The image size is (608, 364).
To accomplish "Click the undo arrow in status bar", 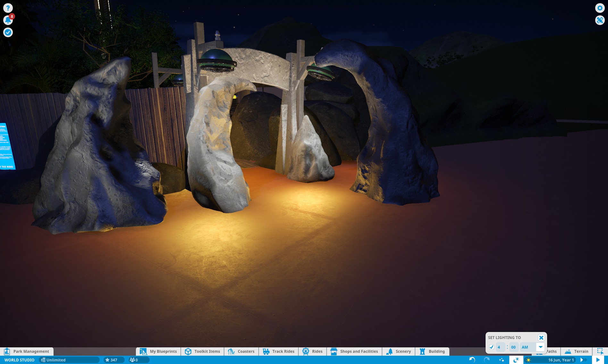I will tap(472, 360).
